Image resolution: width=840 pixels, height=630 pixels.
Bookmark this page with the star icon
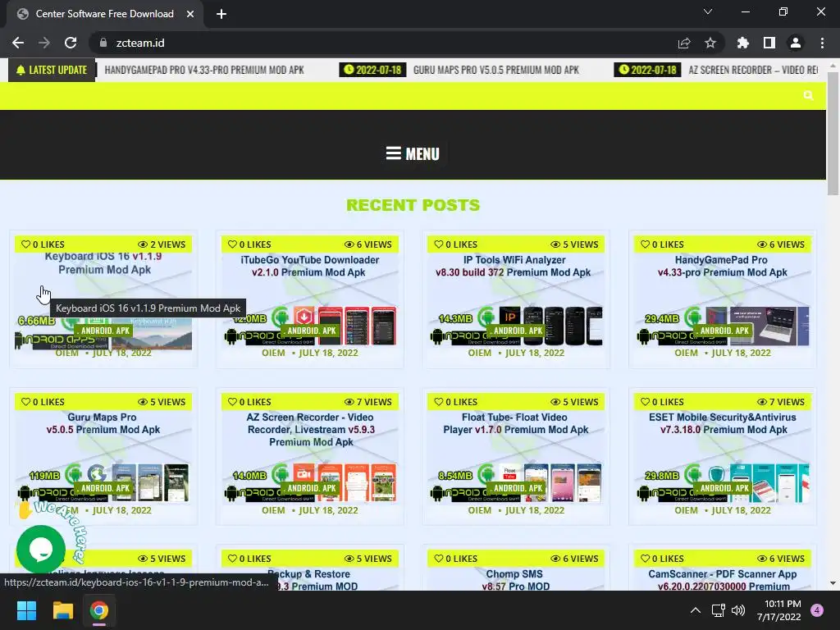coord(710,43)
